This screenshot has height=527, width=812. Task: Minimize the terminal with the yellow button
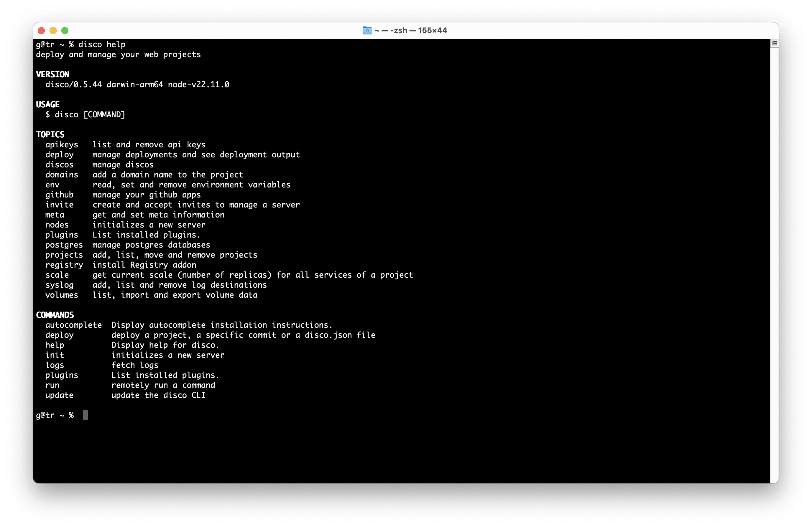click(x=53, y=31)
